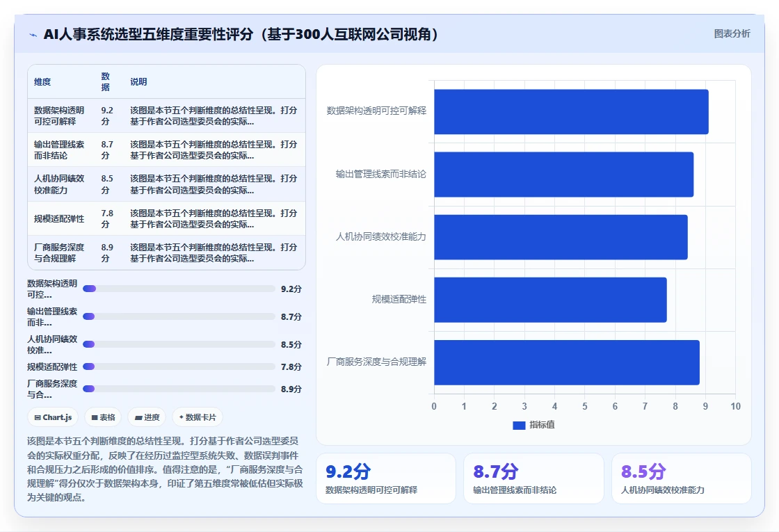Viewport: 779px width, 532px height.
Task: Select the 数据卡片 tag chip
Action: [x=198, y=417]
